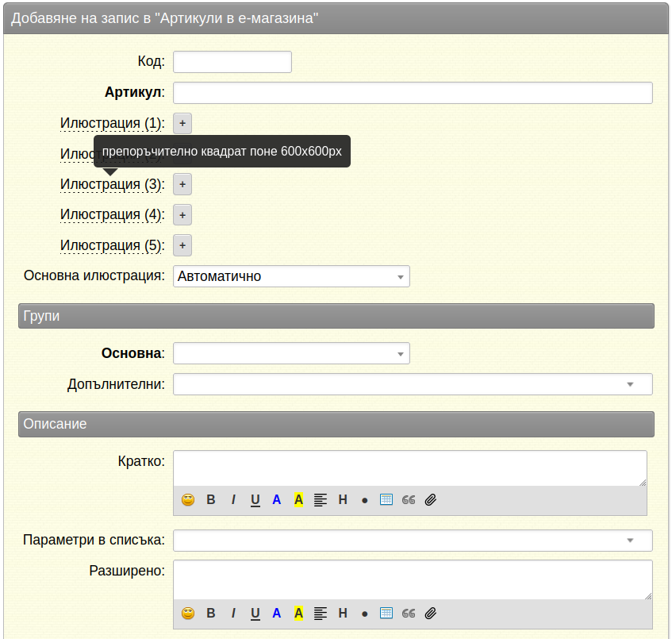Insert quote in Разширено editor toolbar

click(x=409, y=614)
